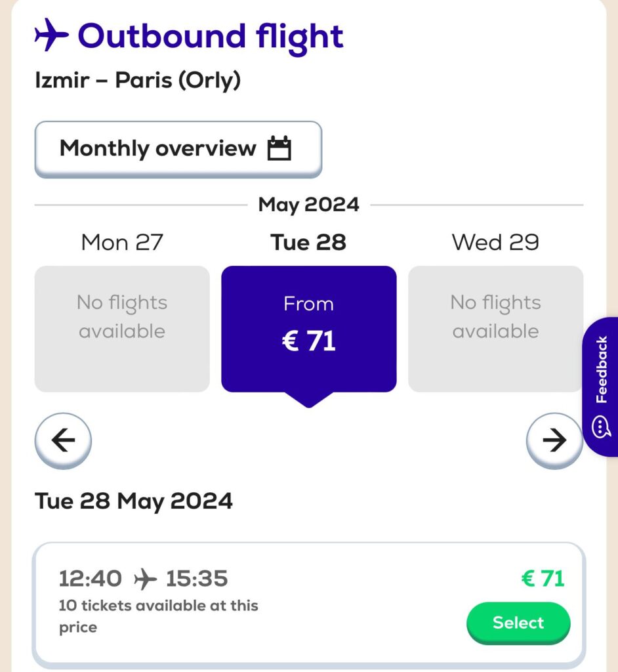Click the airplane icon beside Outbound flight
This screenshot has width=618, height=672.
pos(51,35)
